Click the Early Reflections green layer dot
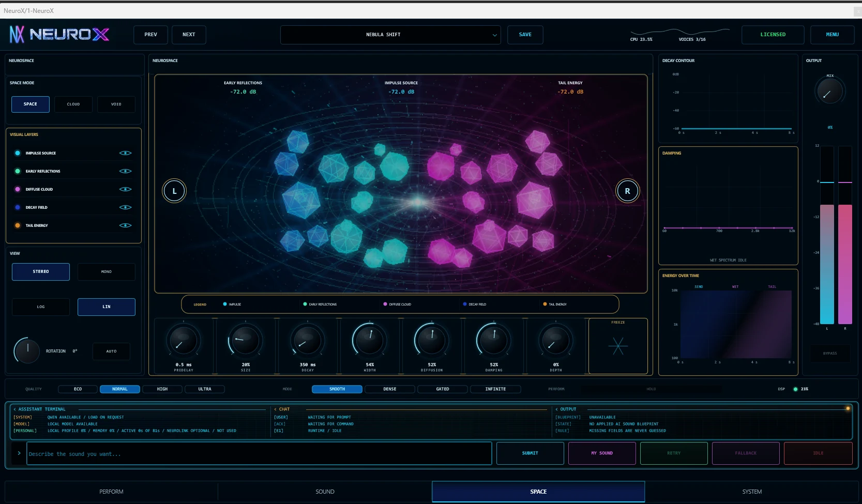The image size is (862, 504). coord(18,171)
